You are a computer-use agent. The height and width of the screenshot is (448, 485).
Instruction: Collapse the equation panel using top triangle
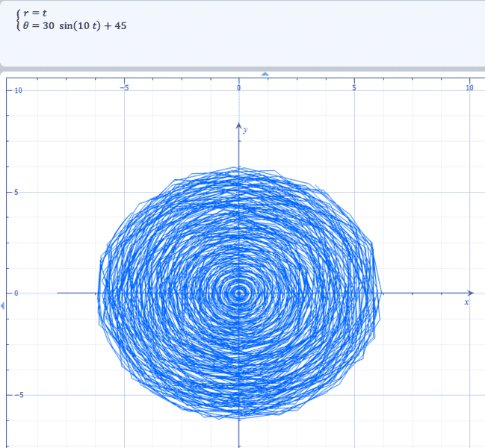tap(265, 73)
